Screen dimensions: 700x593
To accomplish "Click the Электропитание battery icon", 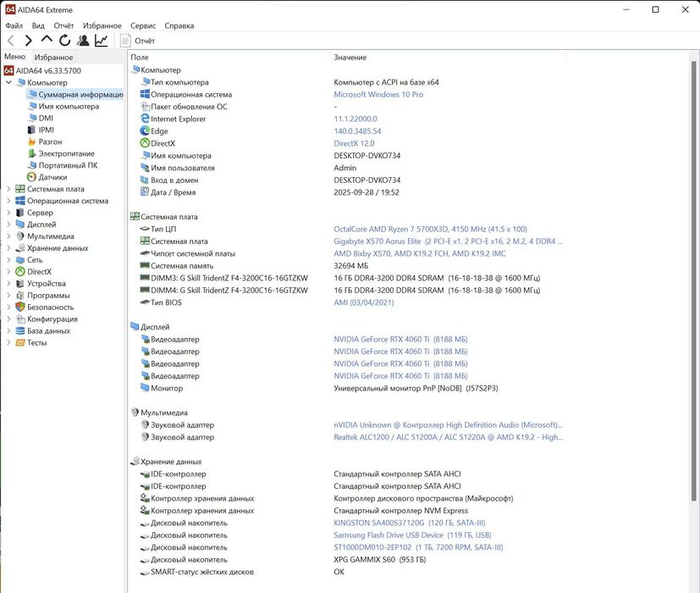I will point(31,153).
